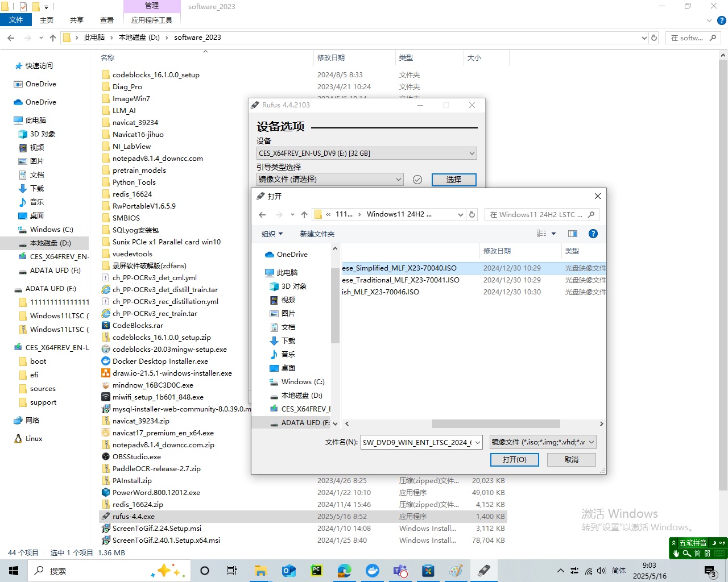Click back arrow in Open dialog
The height and width of the screenshot is (582, 728).
[x=262, y=214]
